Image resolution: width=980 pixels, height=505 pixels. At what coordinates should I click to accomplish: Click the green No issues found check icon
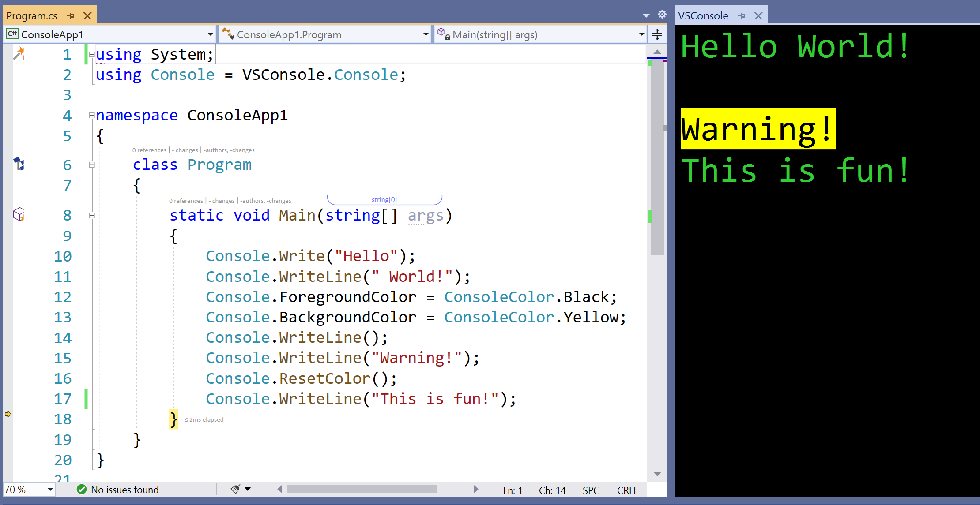tap(81, 489)
